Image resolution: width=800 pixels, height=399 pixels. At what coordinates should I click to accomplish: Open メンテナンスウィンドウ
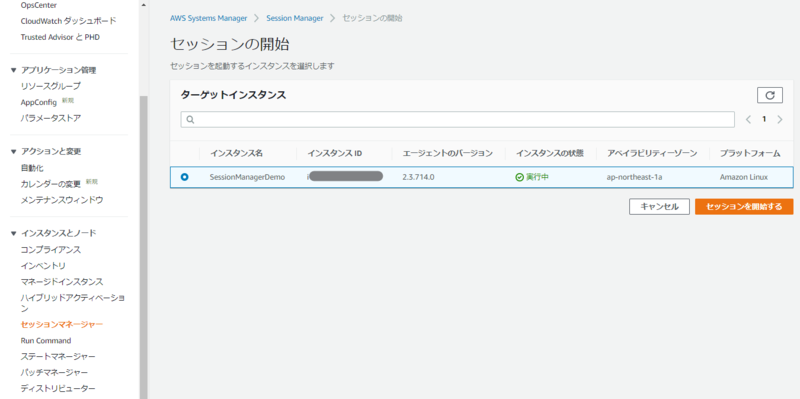[62, 200]
